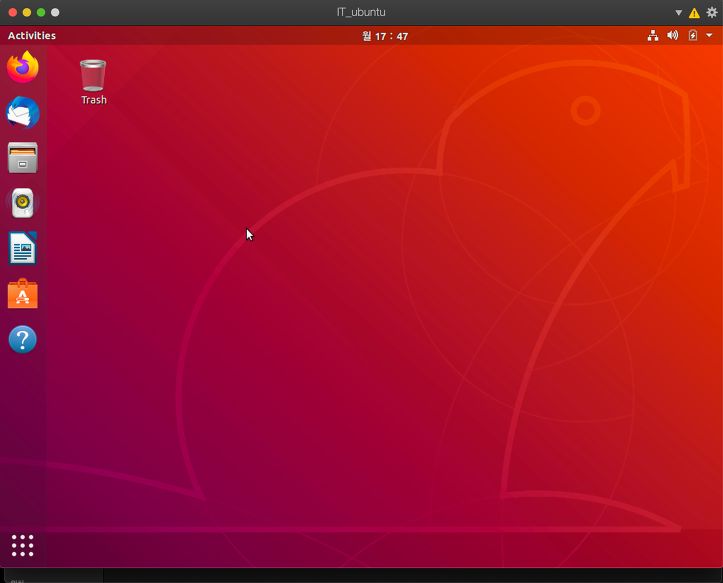Click the Trash label text
Screen dimensions: 723x583
(94, 100)
